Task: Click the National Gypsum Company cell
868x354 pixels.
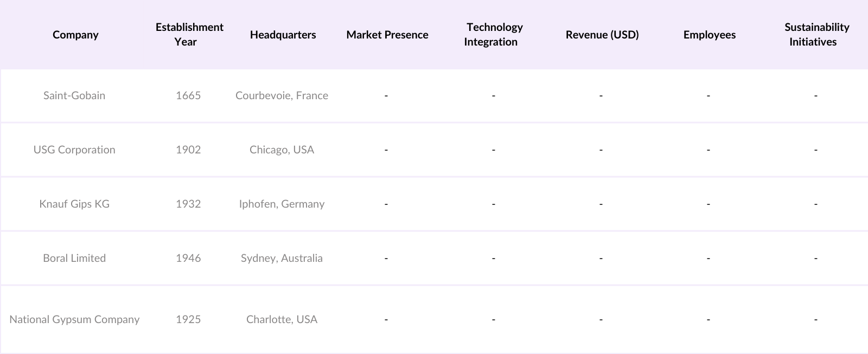Action: [x=74, y=319]
